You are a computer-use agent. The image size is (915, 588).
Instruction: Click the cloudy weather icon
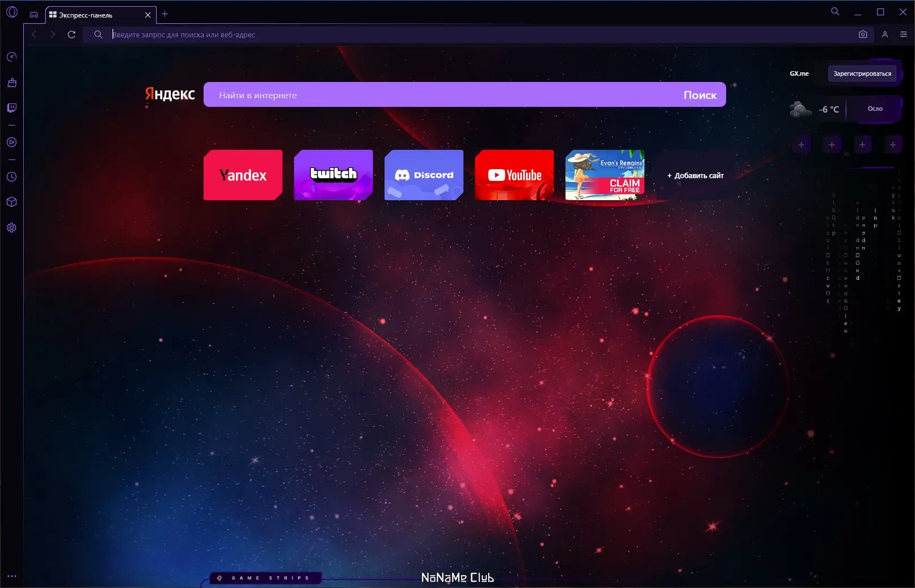coord(800,109)
